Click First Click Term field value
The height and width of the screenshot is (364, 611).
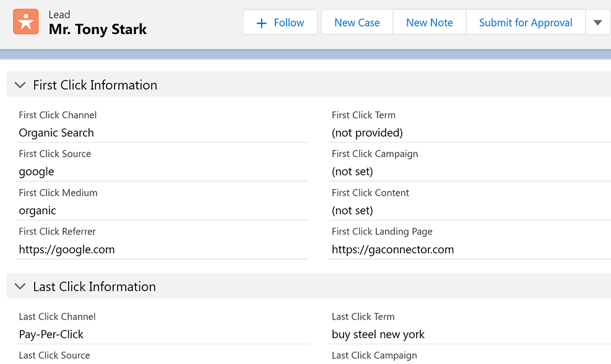pos(367,132)
